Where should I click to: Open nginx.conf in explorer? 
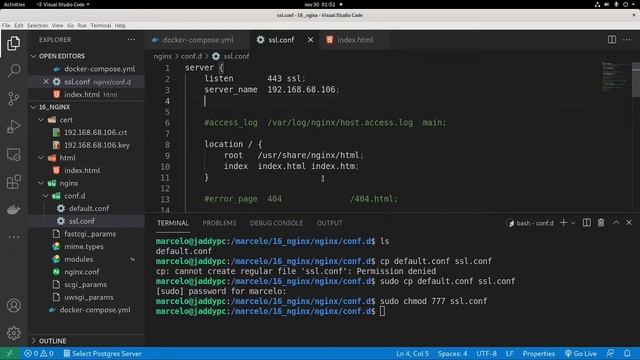coord(87,272)
